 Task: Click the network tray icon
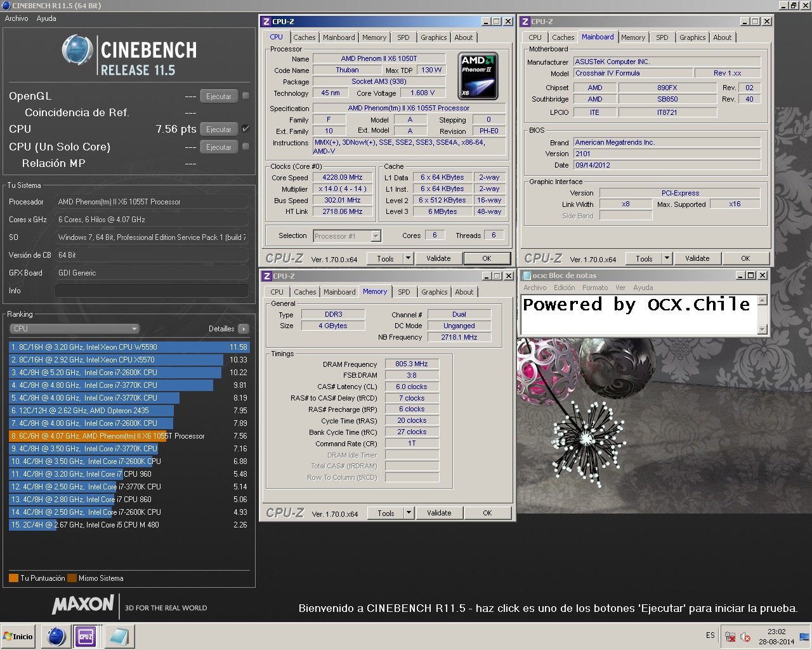(730, 637)
